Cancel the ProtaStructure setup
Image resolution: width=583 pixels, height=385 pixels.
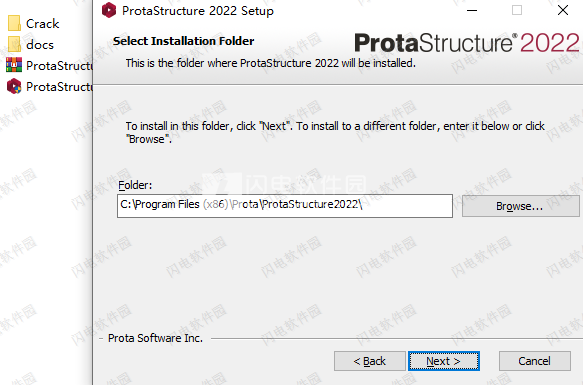pos(534,361)
